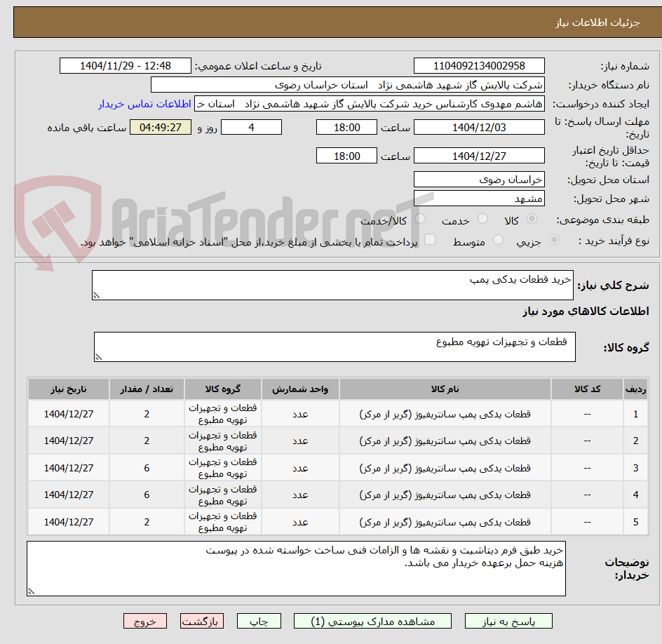
Task: Select the کالا radio button
Action: [532, 219]
